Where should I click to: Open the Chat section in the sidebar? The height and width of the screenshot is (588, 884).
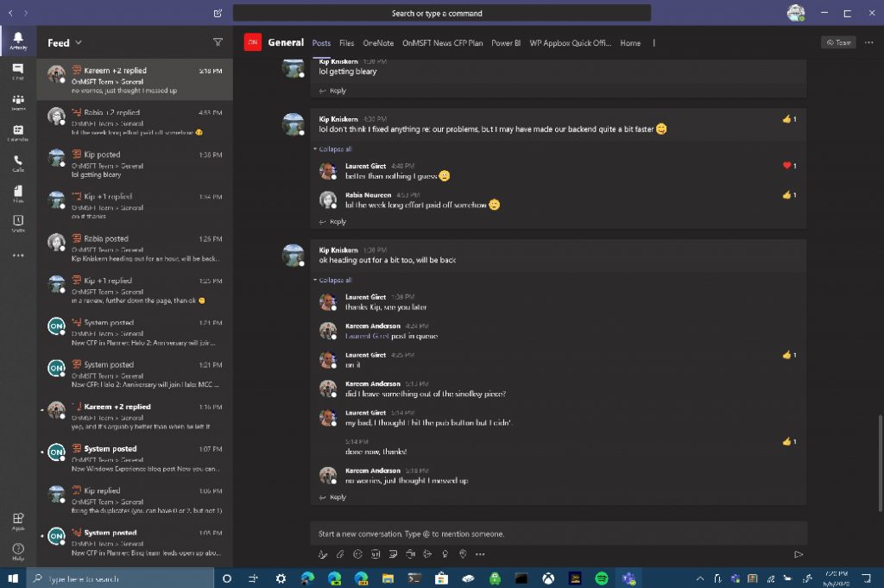coord(18,71)
